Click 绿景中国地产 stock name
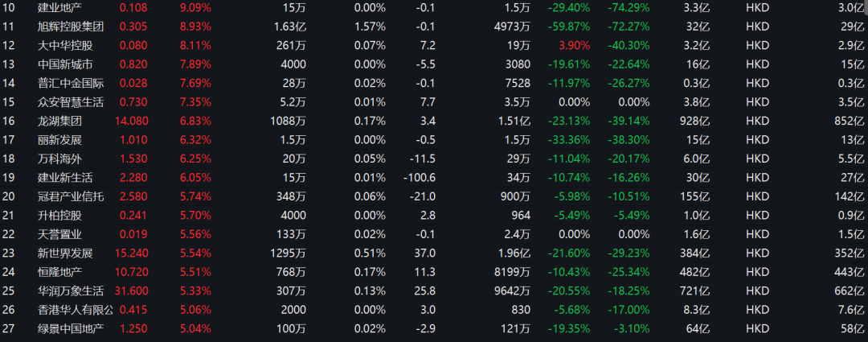Screen dimensions: 868x342 (x=70, y=328)
